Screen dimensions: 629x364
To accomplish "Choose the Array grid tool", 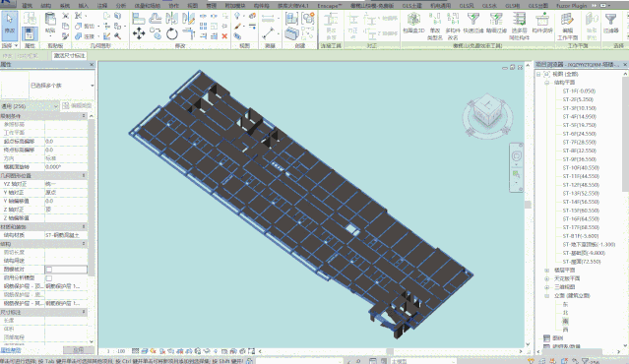I will click(204, 27).
